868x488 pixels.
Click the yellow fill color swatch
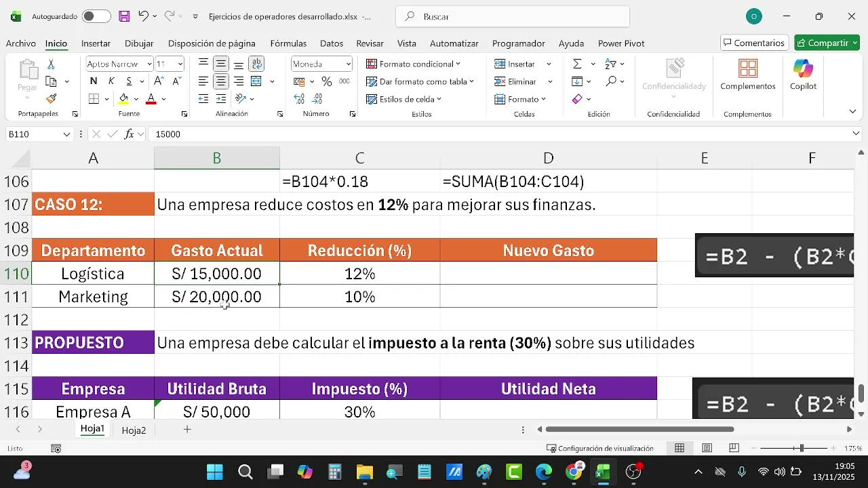[123, 99]
